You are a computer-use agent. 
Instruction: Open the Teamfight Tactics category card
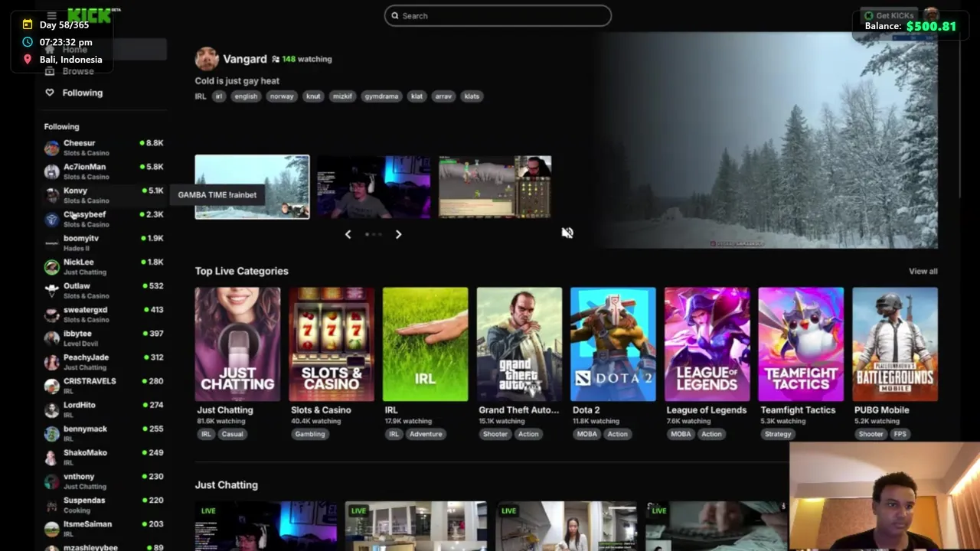(x=801, y=344)
